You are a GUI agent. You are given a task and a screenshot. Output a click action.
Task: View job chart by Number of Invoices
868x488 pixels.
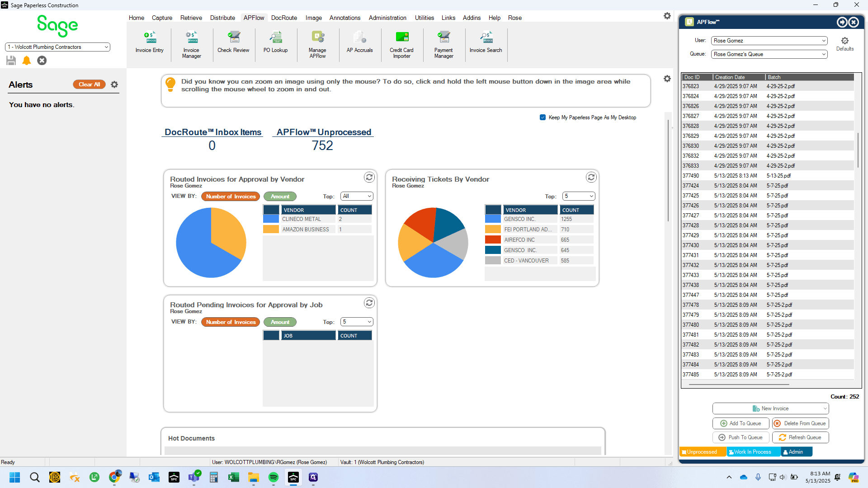tap(231, 322)
